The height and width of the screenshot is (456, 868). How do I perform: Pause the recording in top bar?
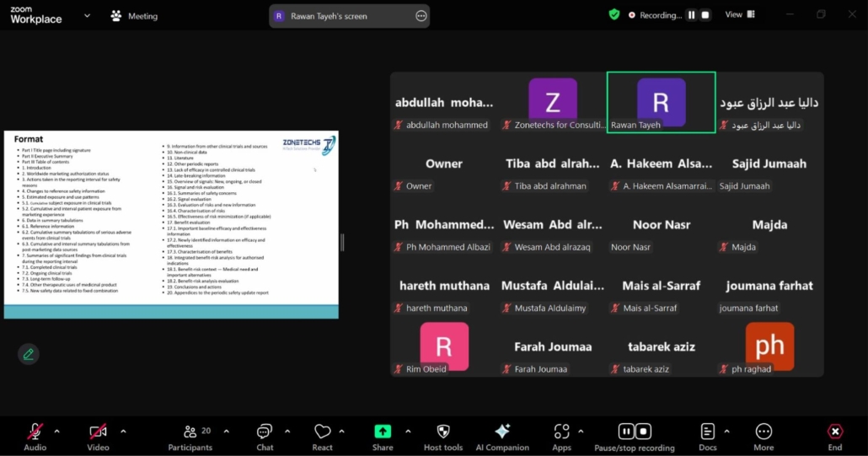pyautogui.click(x=691, y=15)
